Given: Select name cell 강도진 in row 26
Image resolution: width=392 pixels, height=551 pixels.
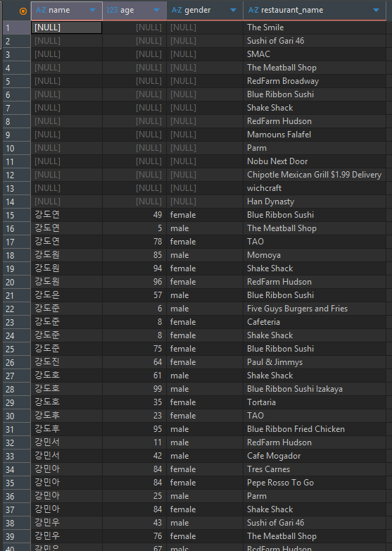Looking at the screenshot, I should pyautogui.click(x=67, y=362).
